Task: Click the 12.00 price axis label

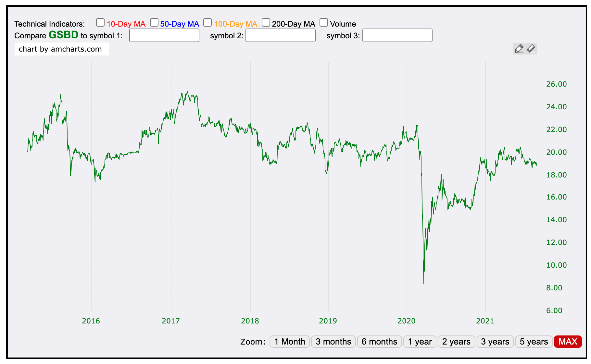Action: click(x=557, y=242)
